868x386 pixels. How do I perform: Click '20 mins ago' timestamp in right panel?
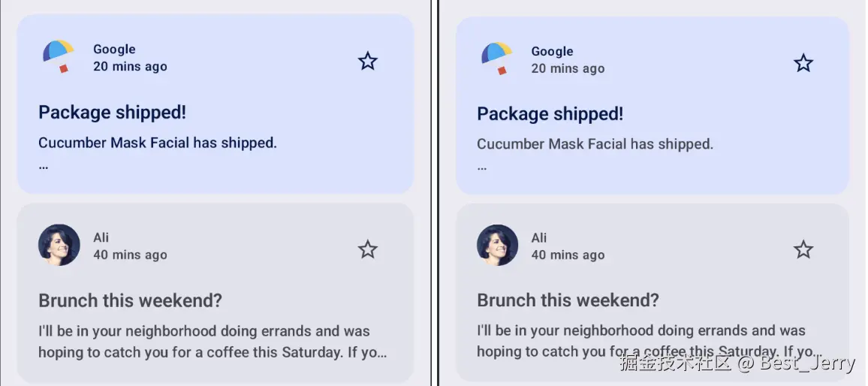tap(568, 68)
